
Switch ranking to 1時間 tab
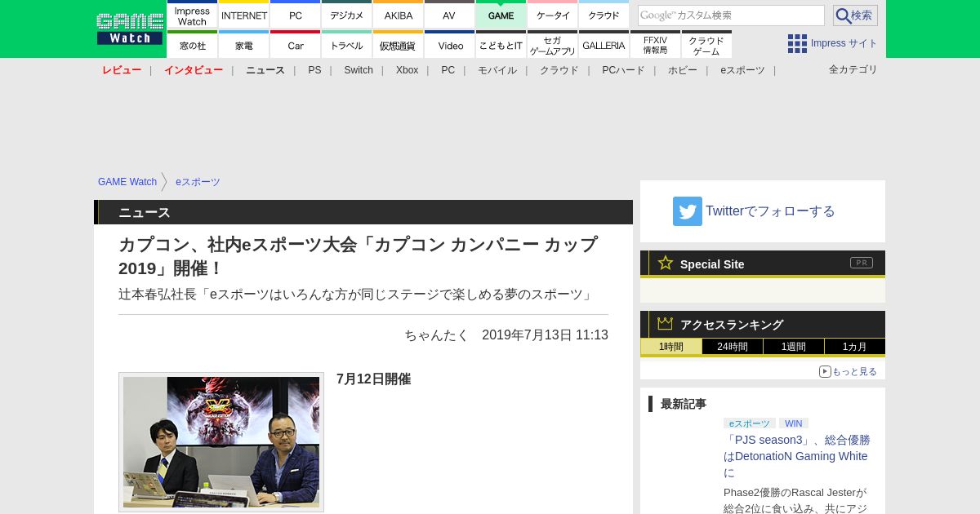tap(671, 347)
